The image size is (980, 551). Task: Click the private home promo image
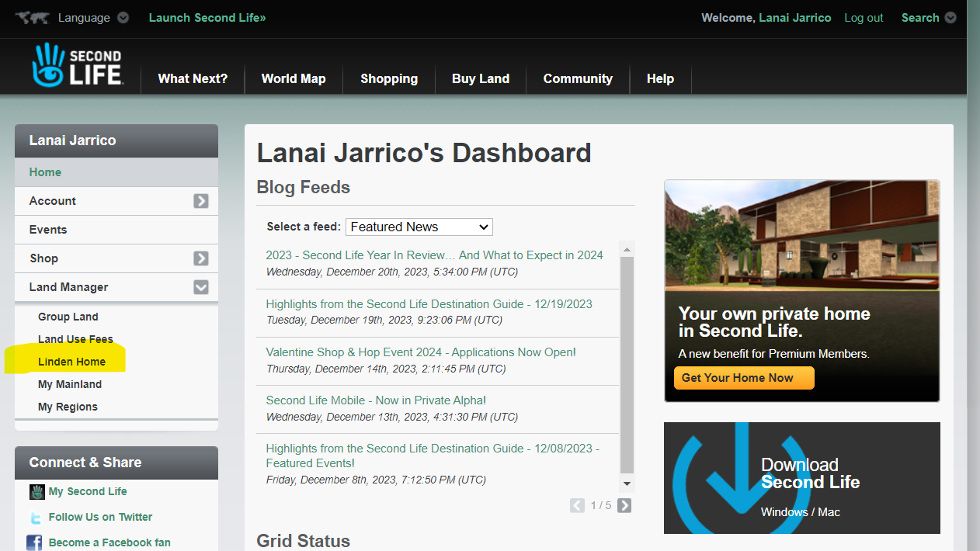[x=801, y=291]
